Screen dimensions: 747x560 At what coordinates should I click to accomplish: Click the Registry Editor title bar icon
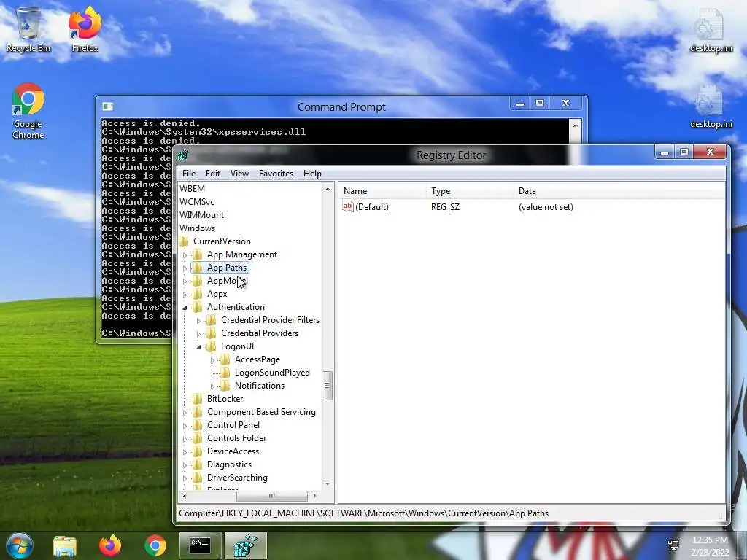(183, 155)
